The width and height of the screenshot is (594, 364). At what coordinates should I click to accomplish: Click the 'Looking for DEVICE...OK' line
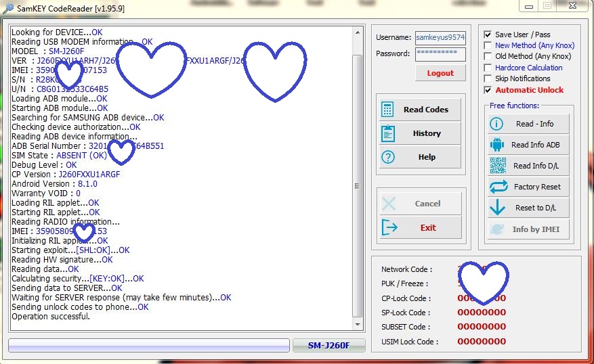click(57, 32)
